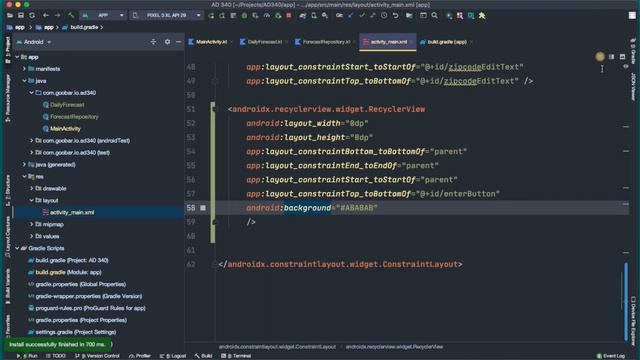Click the Show history clock icon
The image size is (640, 360).
tap(384, 16)
